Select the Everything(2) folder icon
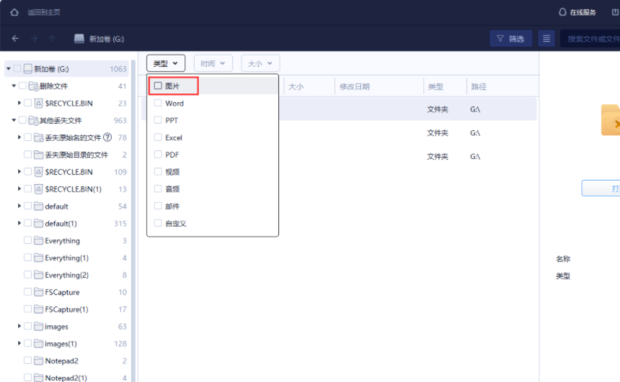Screen dimensions: 620x382 pyautogui.click(x=38, y=275)
